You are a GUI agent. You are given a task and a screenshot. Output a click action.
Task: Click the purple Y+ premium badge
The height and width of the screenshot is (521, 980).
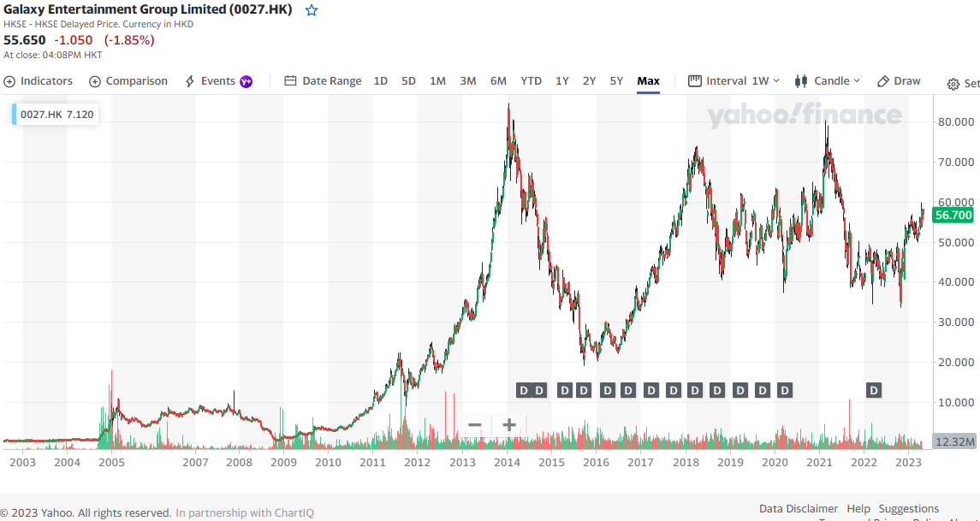(246, 81)
